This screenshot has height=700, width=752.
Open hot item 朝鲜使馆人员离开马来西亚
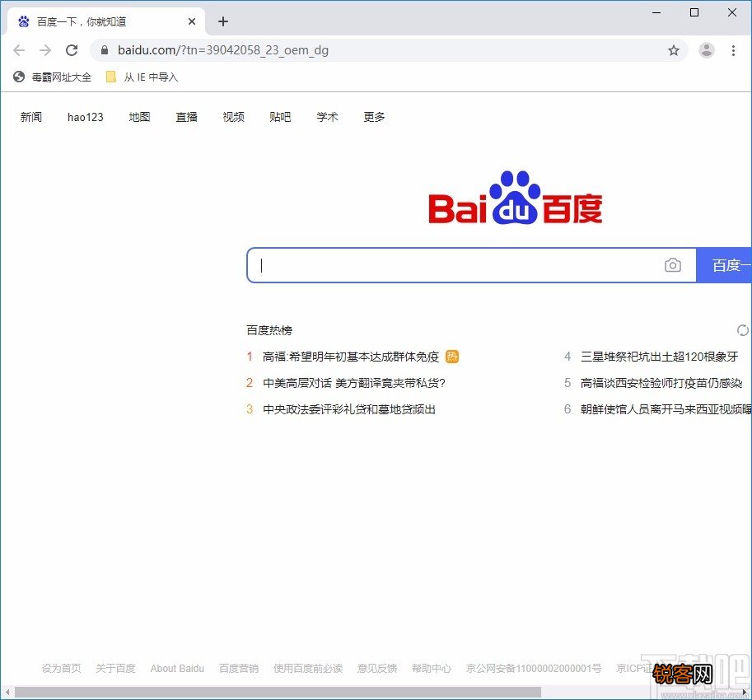[666, 409]
